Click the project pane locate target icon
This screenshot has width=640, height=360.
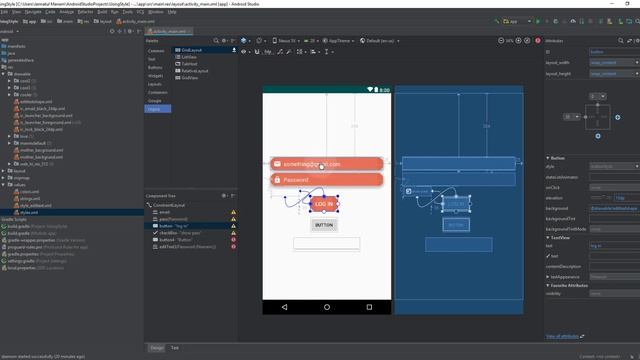click(112, 31)
